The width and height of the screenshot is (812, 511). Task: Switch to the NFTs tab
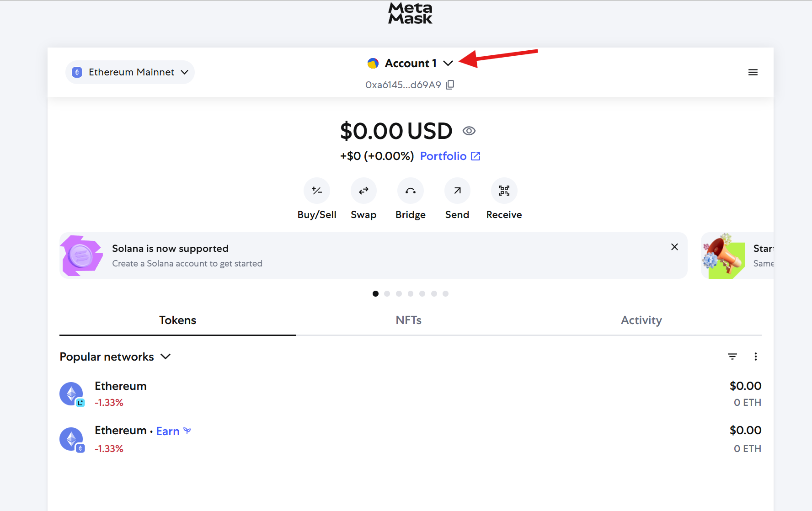pos(409,320)
